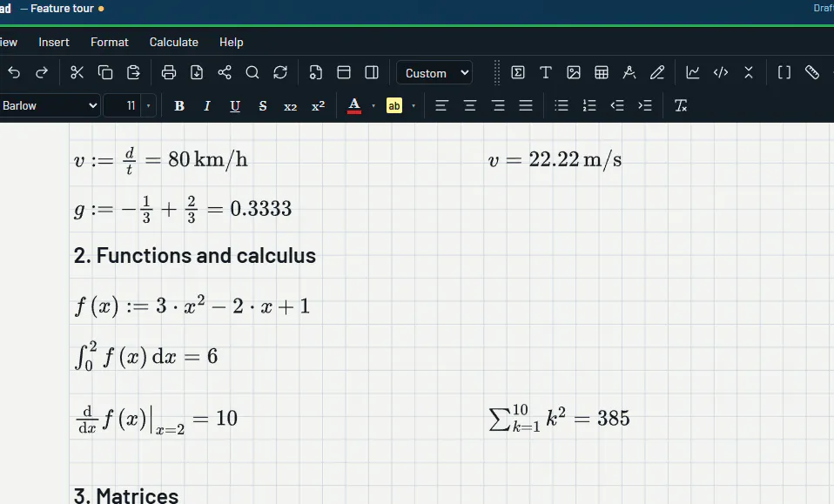Open the Barlow font dropdown
Image resolution: width=834 pixels, height=504 pixels.
[x=49, y=106]
